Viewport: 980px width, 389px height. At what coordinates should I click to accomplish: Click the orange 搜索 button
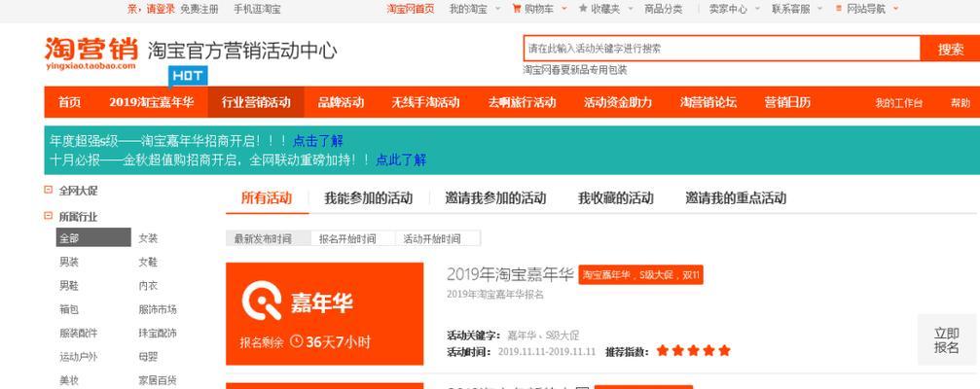[x=950, y=49]
